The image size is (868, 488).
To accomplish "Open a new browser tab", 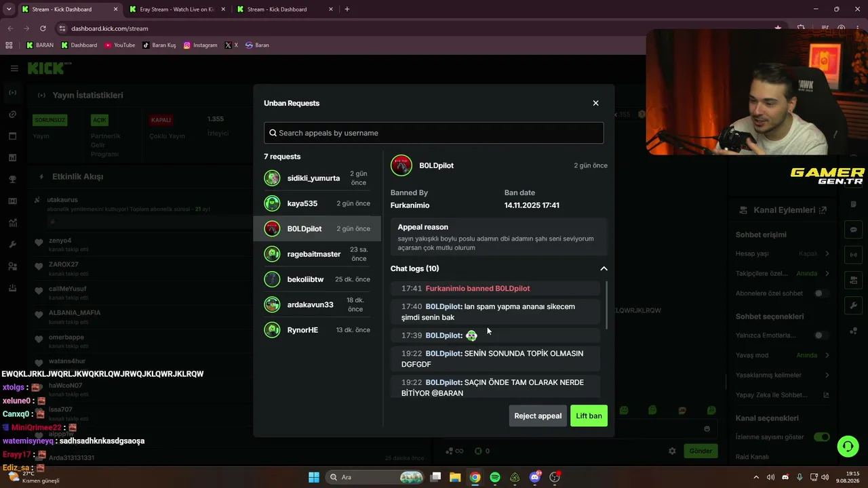I will coord(347,9).
